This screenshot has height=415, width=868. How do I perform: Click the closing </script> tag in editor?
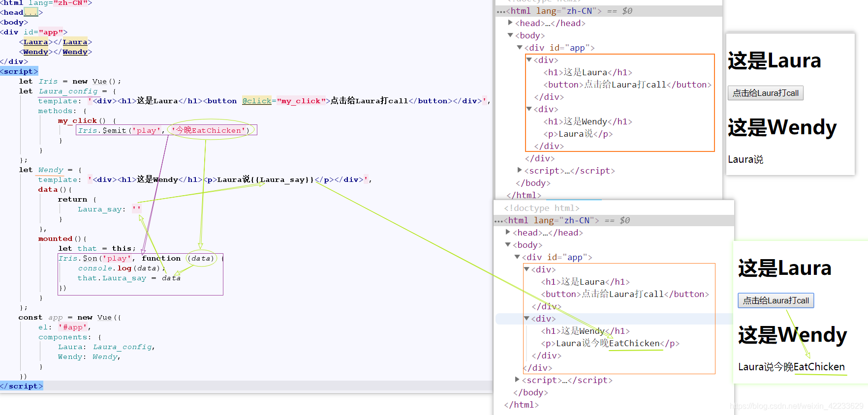coord(22,386)
